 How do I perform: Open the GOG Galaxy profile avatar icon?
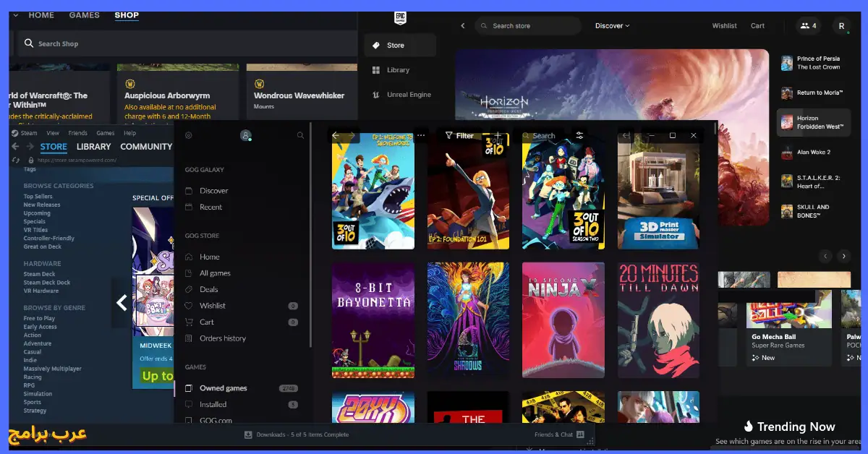tap(246, 135)
